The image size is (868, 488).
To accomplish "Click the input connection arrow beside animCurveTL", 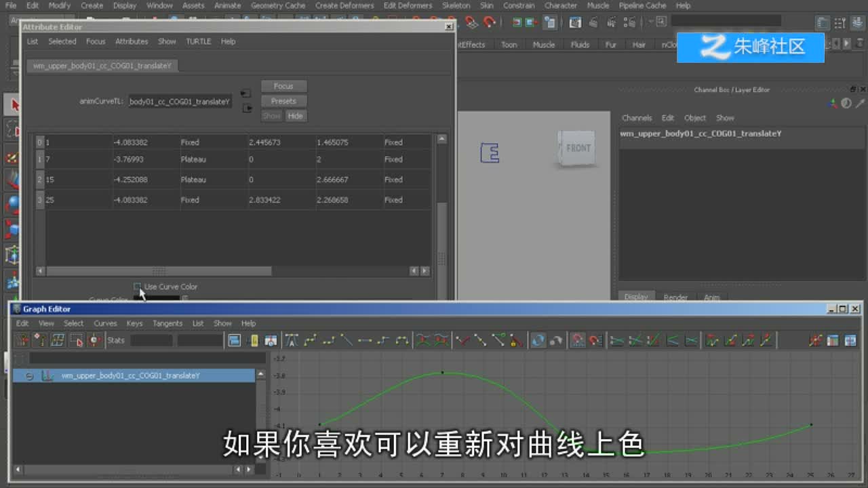I will point(245,93).
